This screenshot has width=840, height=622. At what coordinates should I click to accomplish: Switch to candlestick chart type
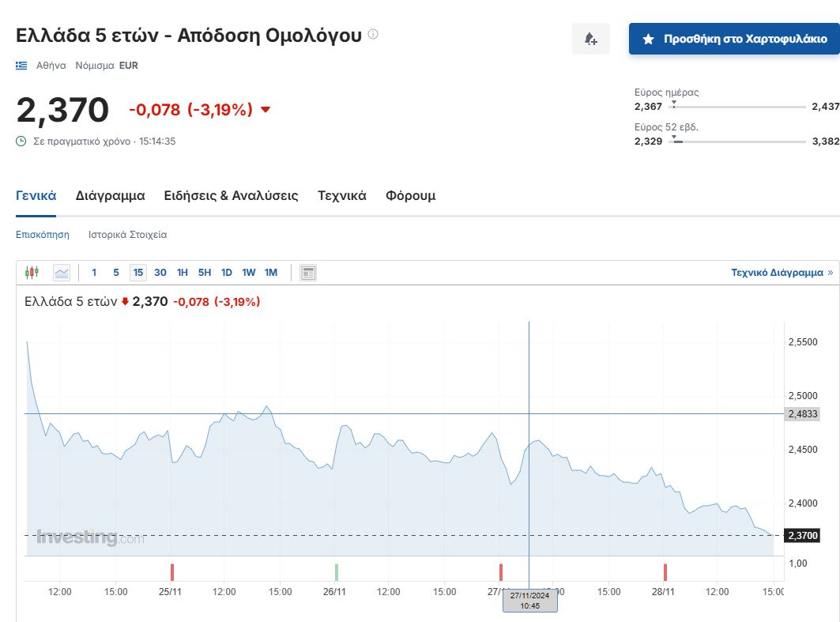tap(32, 273)
